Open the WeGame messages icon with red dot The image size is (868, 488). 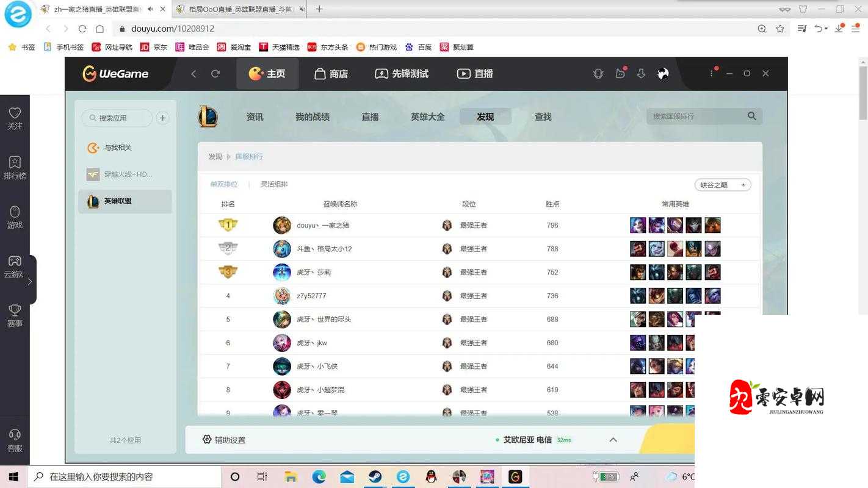point(620,73)
